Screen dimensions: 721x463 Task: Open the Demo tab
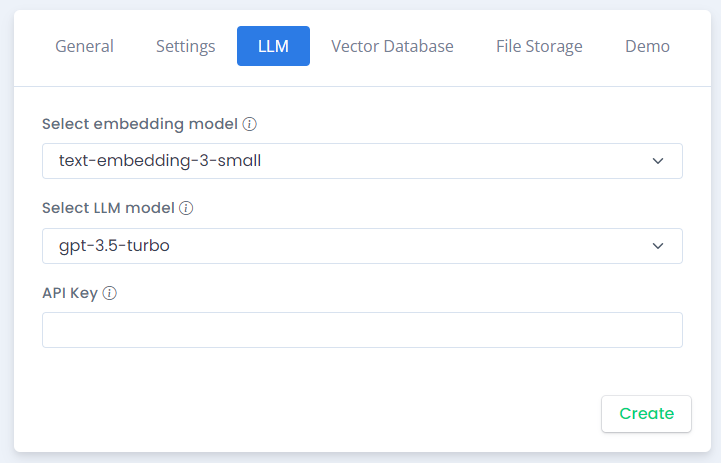click(647, 46)
